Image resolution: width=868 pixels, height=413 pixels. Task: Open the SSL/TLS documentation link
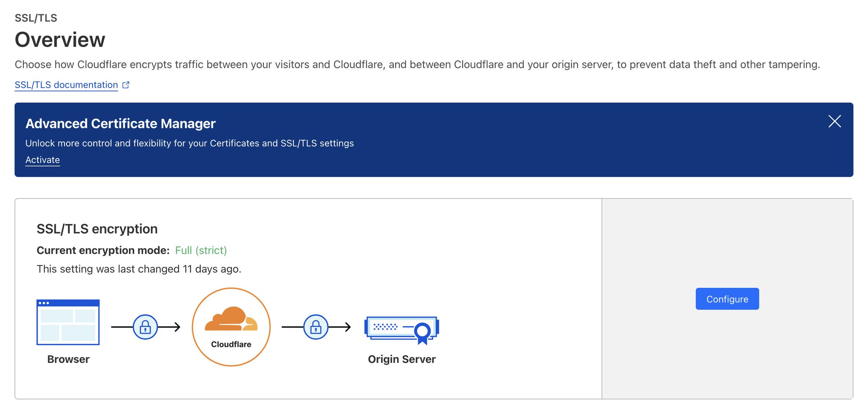coord(66,85)
